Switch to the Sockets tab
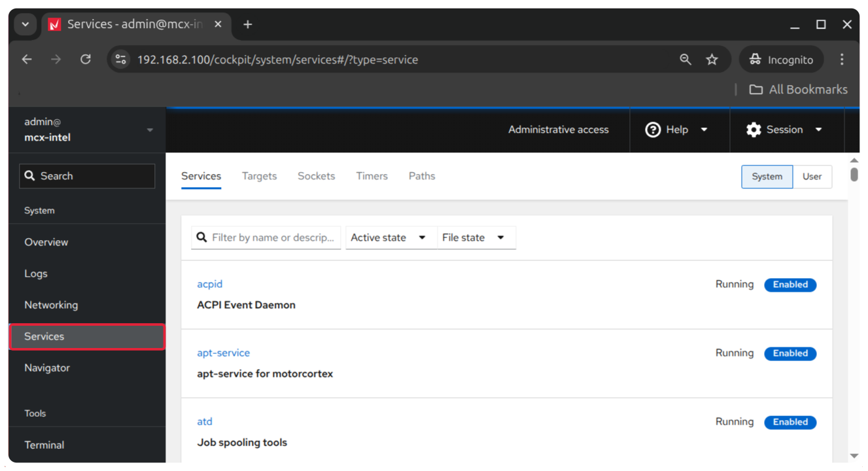Screen dimensions: 868x471 pyautogui.click(x=316, y=176)
